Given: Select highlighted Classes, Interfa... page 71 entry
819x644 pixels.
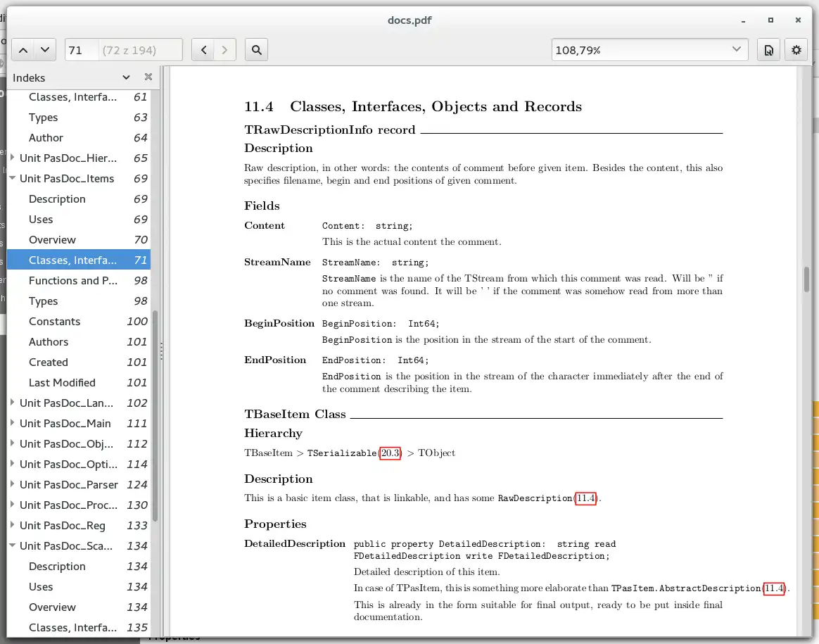Looking at the screenshot, I should pos(79,260).
